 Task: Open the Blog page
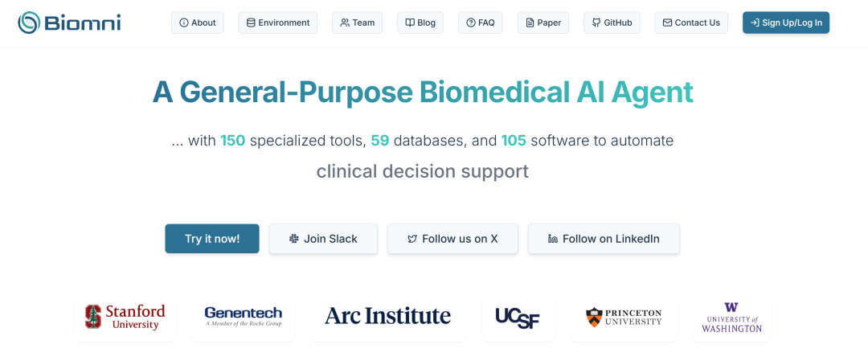420,23
